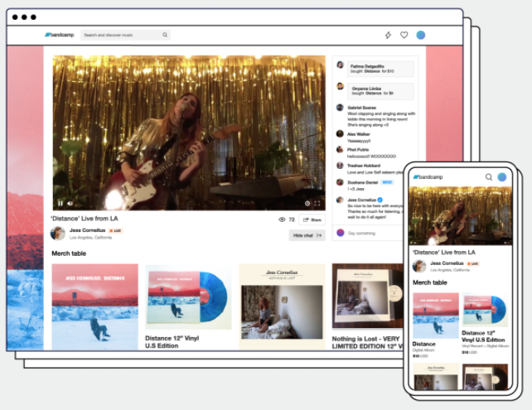The height and width of the screenshot is (410, 532).
Task: Click Dushane Daniel avatar in chat
Action: click(x=340, y=182)
